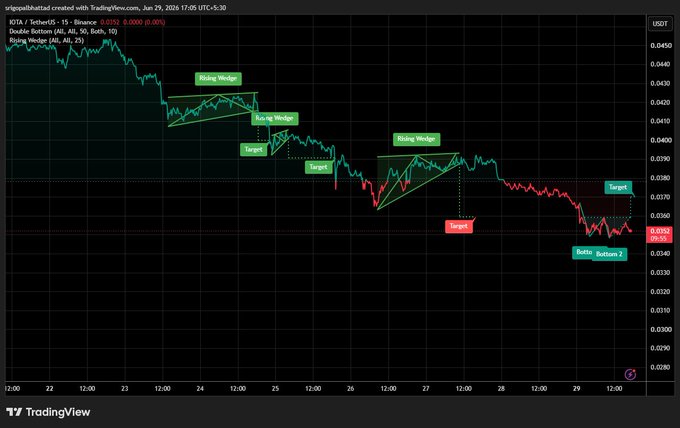Click the red 0.0352 current price tag

click(660, 231)
